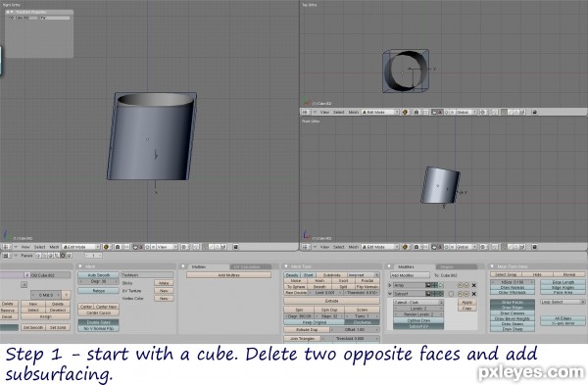This screenshot has height=385, width=588.
Task: Click pivot point icon in Front Ortho header
Action: [416, 247]
